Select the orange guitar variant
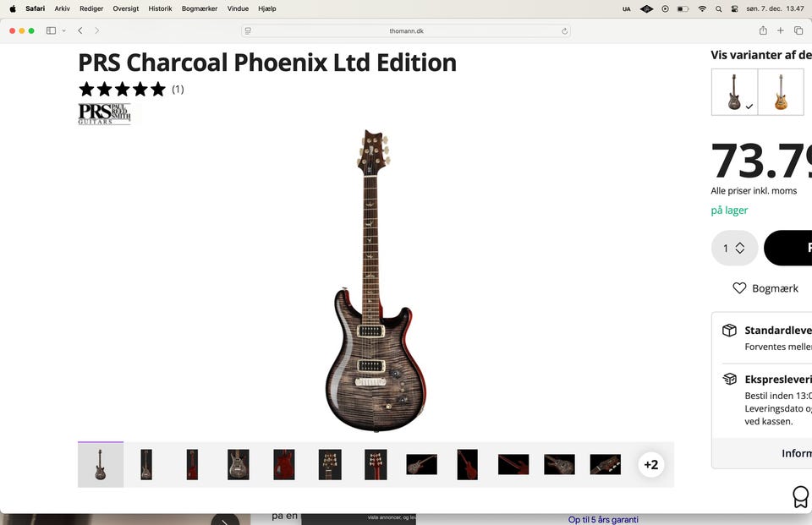The width and height of the screenshot is (812, 525). point(781,91)
